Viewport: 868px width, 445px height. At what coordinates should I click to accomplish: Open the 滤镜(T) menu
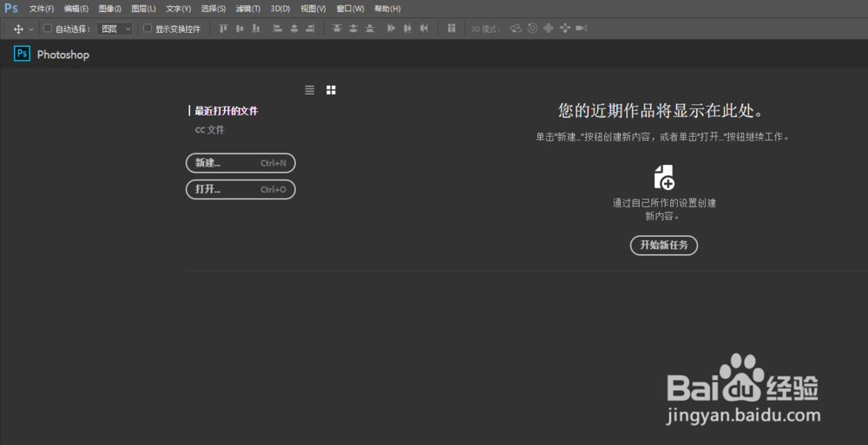pos(247,9)
